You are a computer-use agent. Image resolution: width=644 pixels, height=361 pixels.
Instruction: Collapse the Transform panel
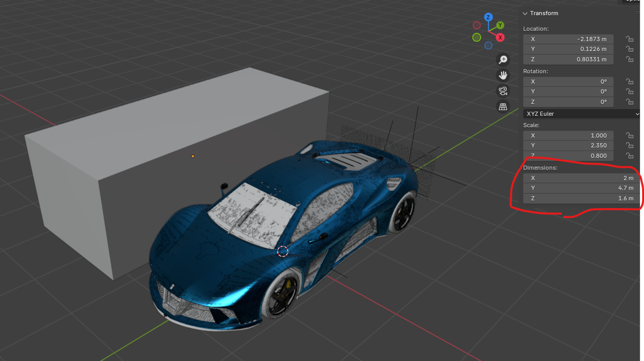tap(525, 14)
